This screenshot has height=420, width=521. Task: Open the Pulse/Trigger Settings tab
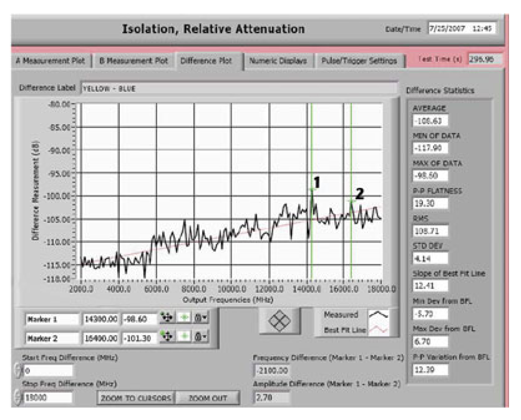(359, 61)
